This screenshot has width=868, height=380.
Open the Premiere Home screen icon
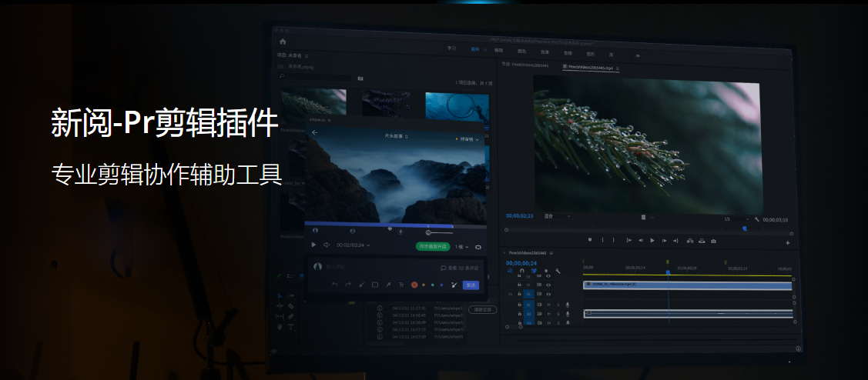pyautogui.click(x=283, y=42)
